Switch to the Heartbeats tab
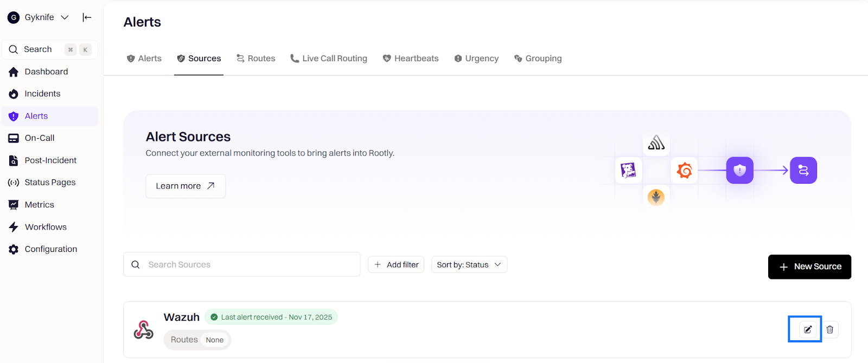Image resolution: width=868 pixels, height=363 pixels. [411, 59]
